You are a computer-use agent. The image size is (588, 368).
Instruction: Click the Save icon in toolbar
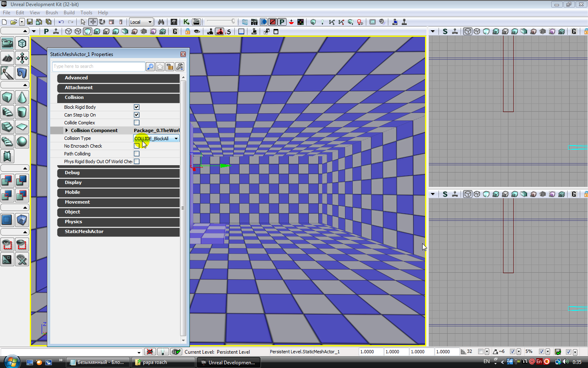pos(30,22)
